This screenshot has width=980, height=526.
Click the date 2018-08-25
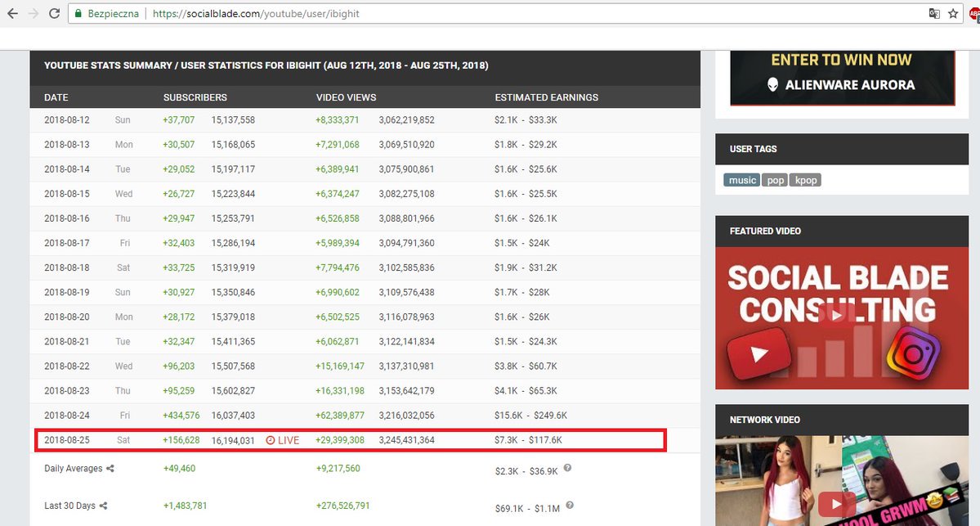(67, 440)
